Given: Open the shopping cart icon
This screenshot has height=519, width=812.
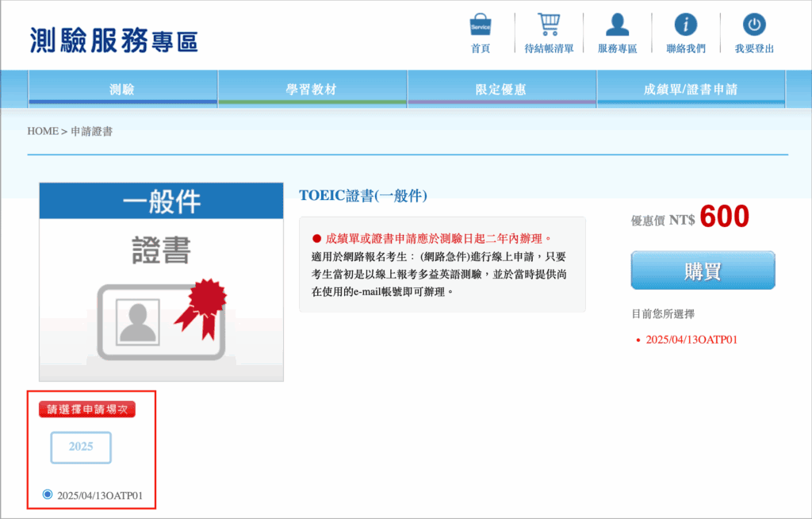Looking at the screenshot, I should [x=549, y=25].
